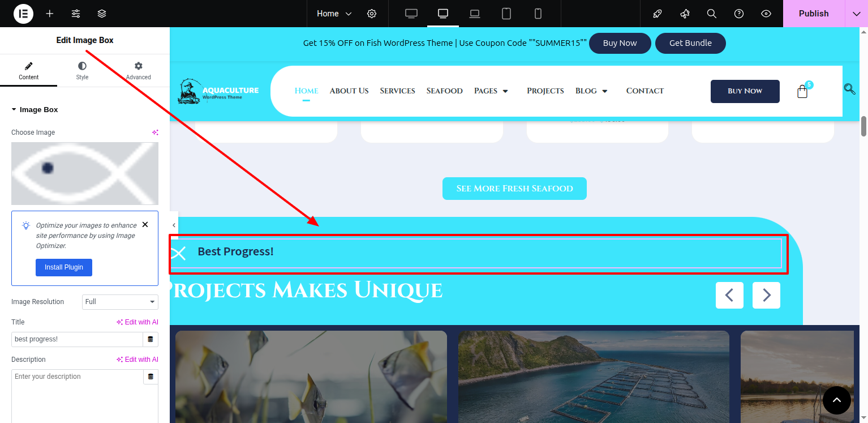Expand Publish options arrow
This screenshot has width=868, height=423.
pos(856,14)
